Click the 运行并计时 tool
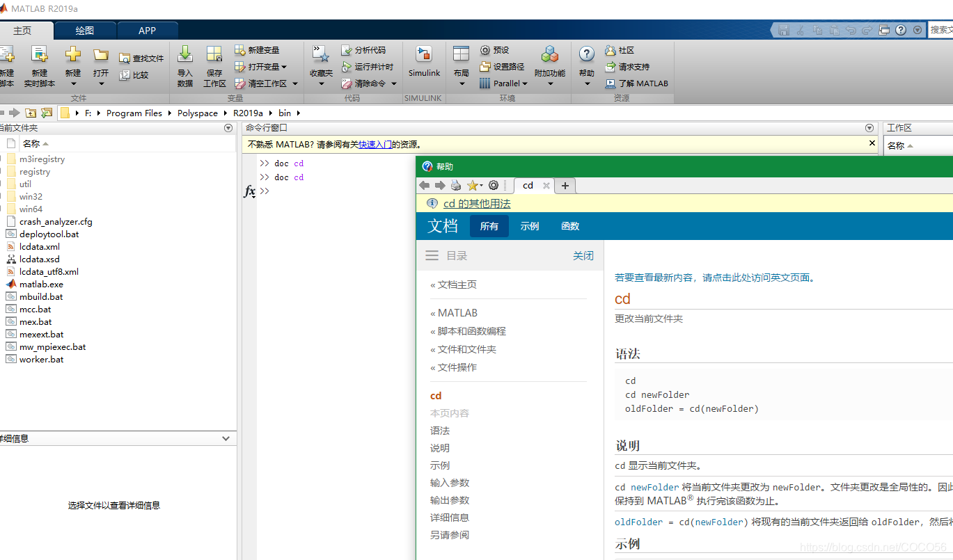 pyautogui.click(x=367, y=67)
